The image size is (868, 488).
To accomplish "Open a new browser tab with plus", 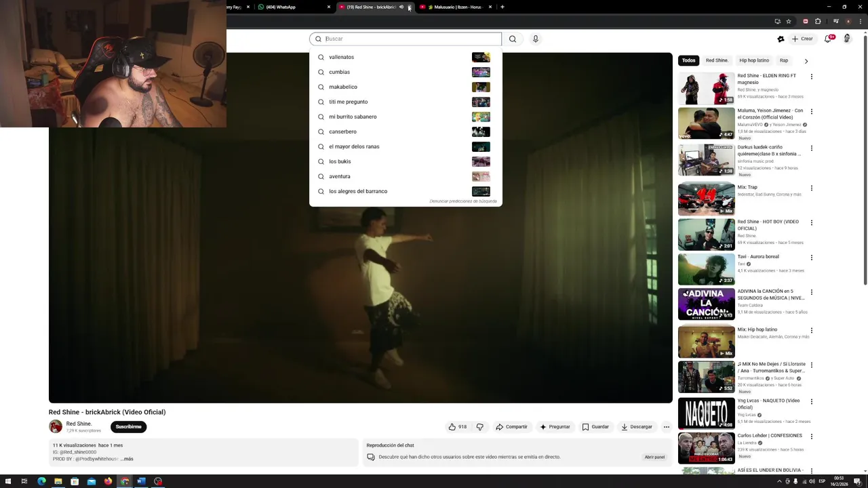I will tap(502, 7).
